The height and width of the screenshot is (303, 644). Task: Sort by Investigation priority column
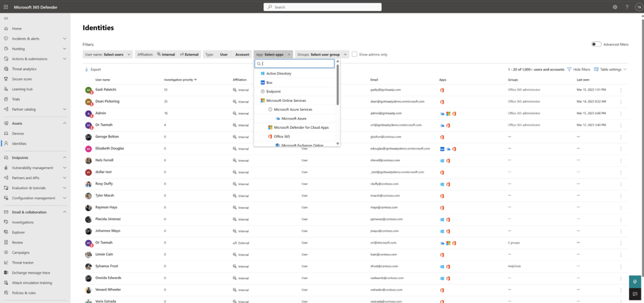coord(181,80)
